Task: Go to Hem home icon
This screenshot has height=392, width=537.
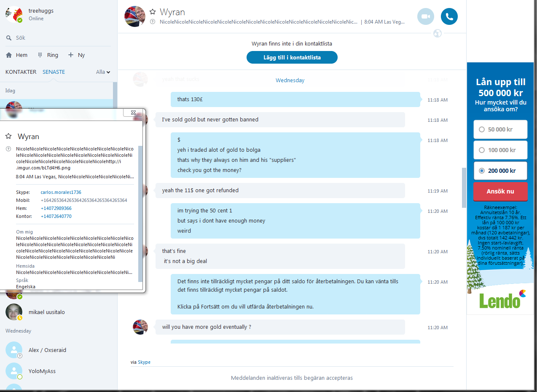Action: coord(9,55)
